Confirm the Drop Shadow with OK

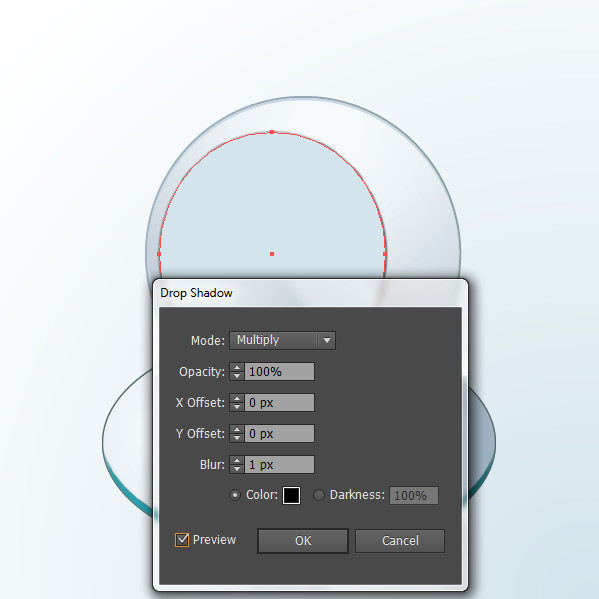303,541
